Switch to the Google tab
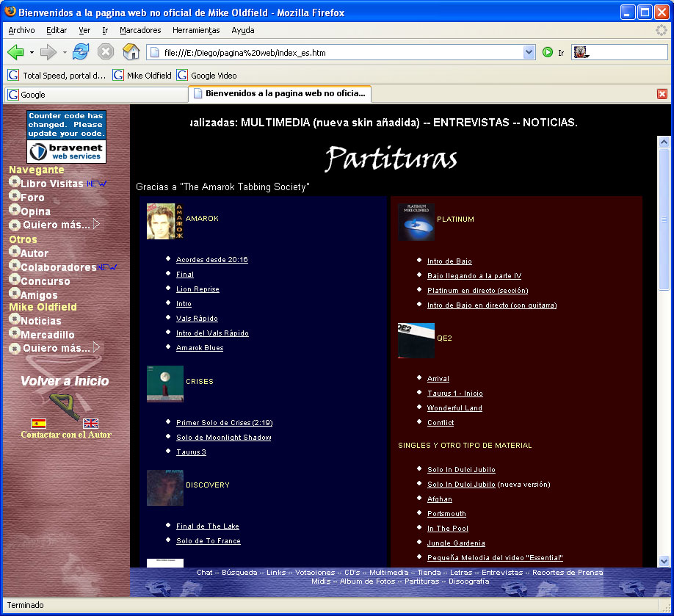This screenshot has height=616, width=674. pos(95,95)
